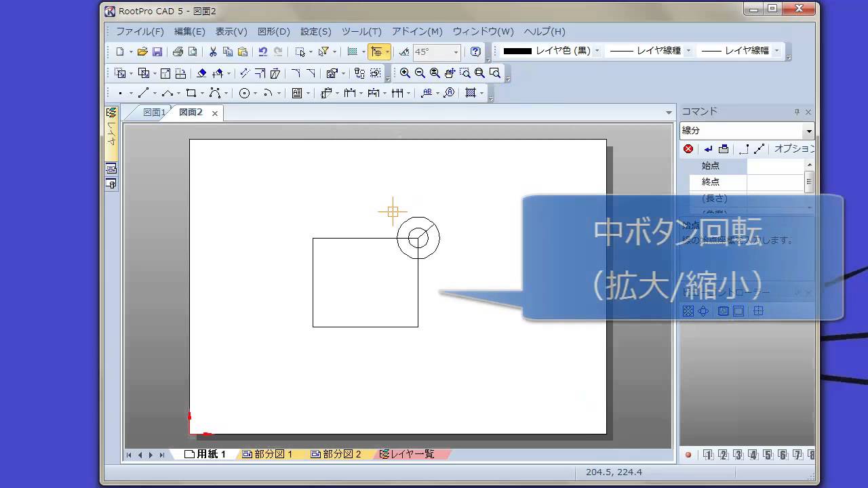Undo the last action
Screen dimensions: 868x488
click(263, 52)
